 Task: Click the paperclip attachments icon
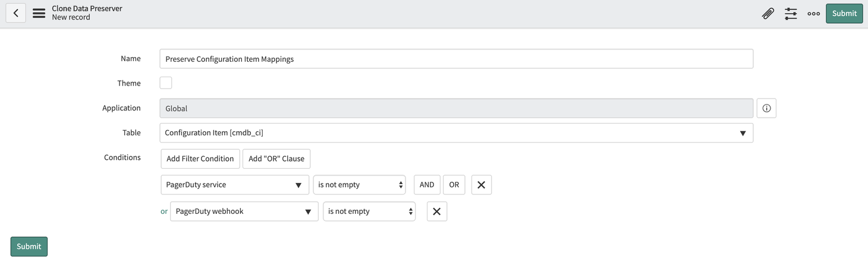(768, 13)
